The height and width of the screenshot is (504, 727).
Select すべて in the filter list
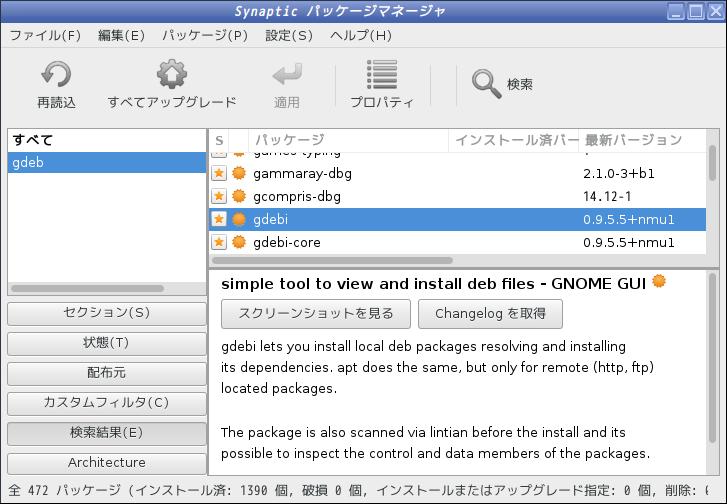coord(107,140)
